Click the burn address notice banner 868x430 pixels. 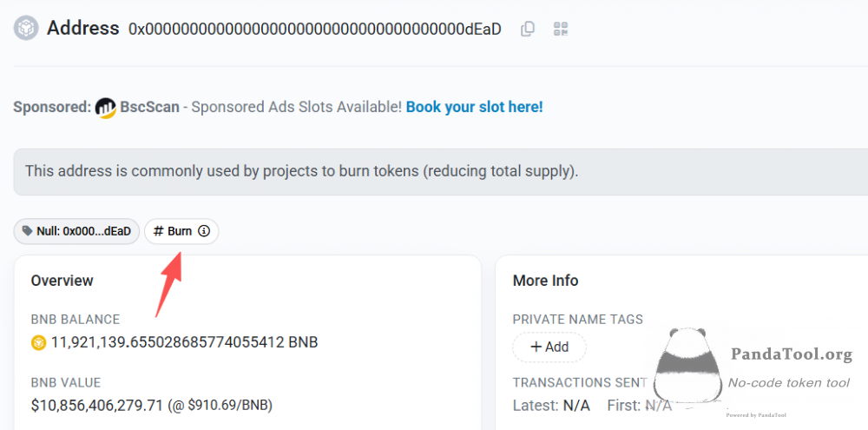(x=301, y=171)
